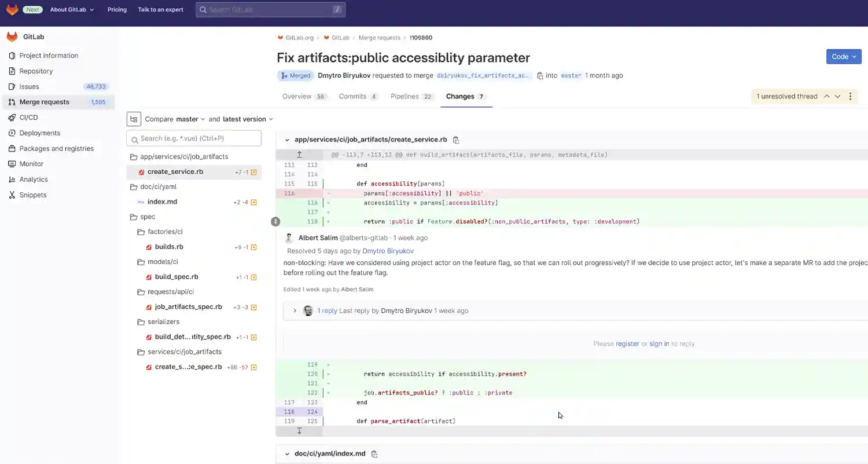868x464 pixels.
Task: Copy create_service.rb file path icon
Action: pyautogui.click(x=456, y=140)
